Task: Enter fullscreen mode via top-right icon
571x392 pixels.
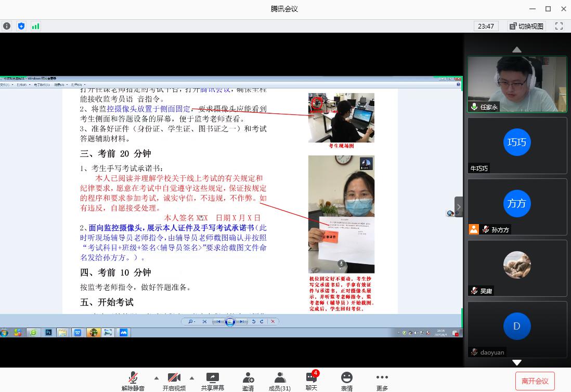Action: coord(559,26)
